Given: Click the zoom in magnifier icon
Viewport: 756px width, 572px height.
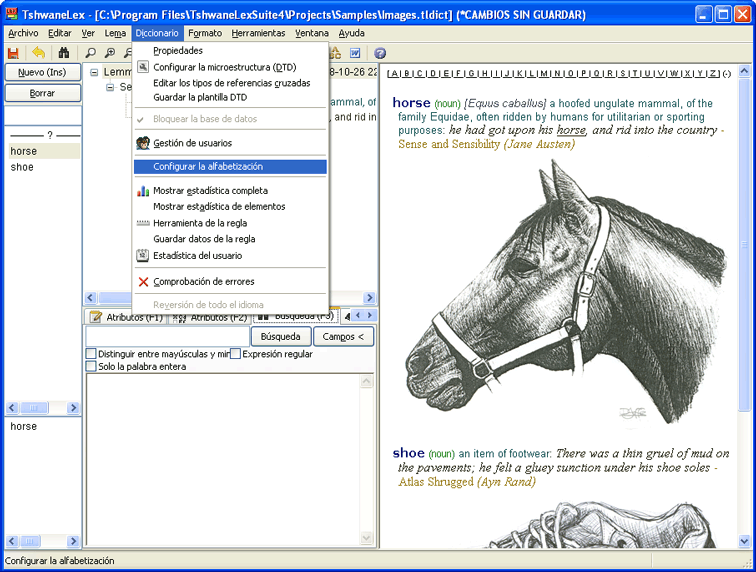Looking at the screenshot, I should [110, 53].
